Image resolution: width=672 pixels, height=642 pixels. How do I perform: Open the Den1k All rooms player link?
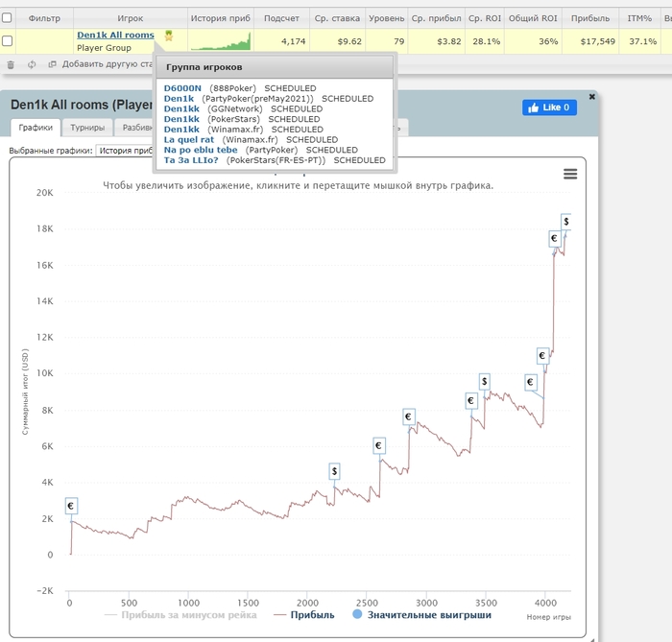(115, 36)
